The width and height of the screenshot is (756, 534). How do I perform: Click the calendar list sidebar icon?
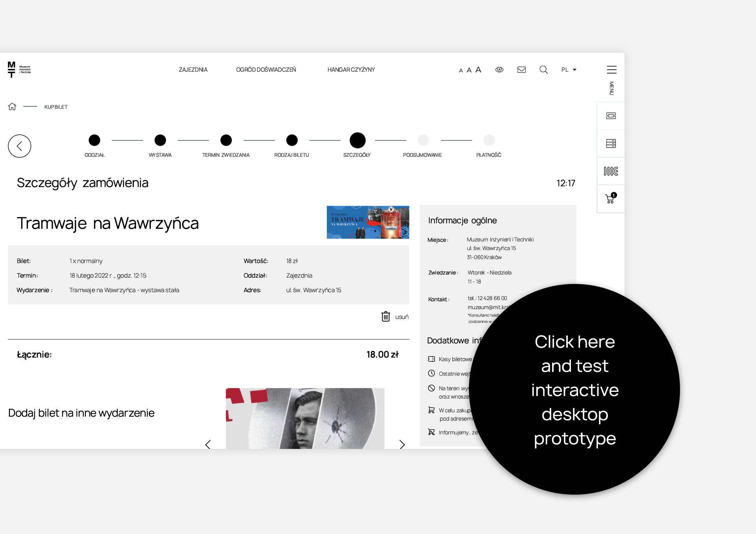pos(611,144)
